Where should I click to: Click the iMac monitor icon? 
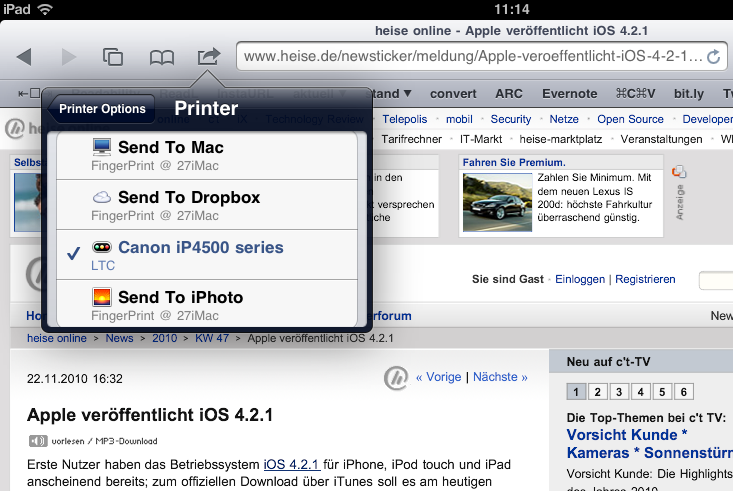(101, 147)
